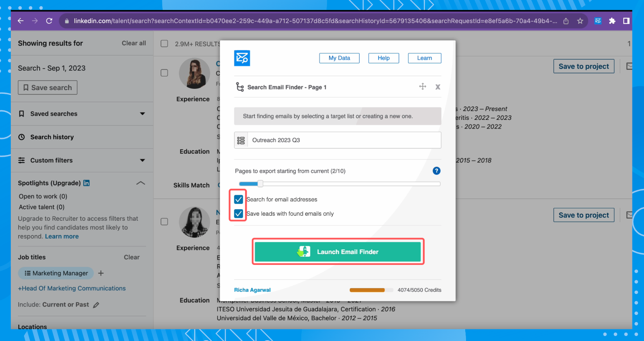Open the second candidate's profile photo
Viewport: 644px width, 341px height.
tap(195, 222)
